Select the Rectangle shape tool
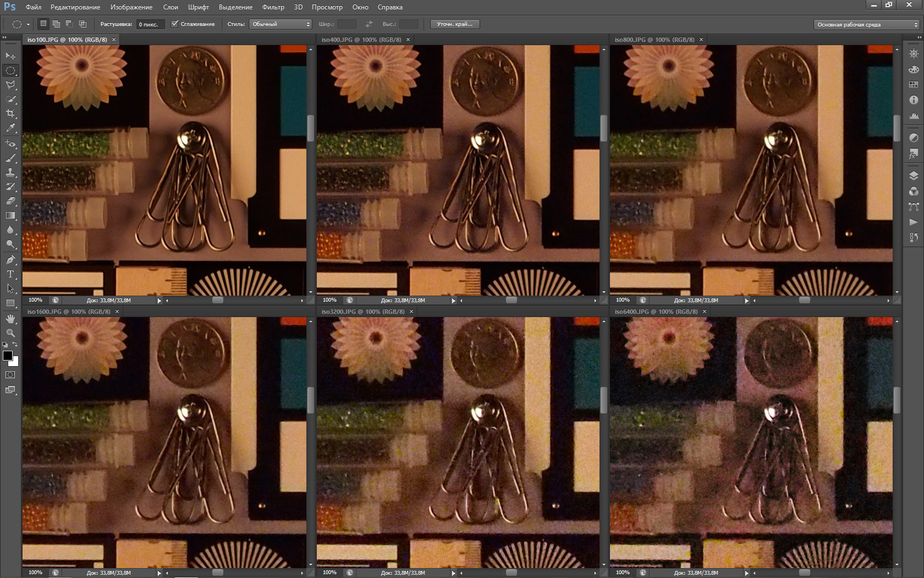The image size is (924, 578). coord(10,303)
